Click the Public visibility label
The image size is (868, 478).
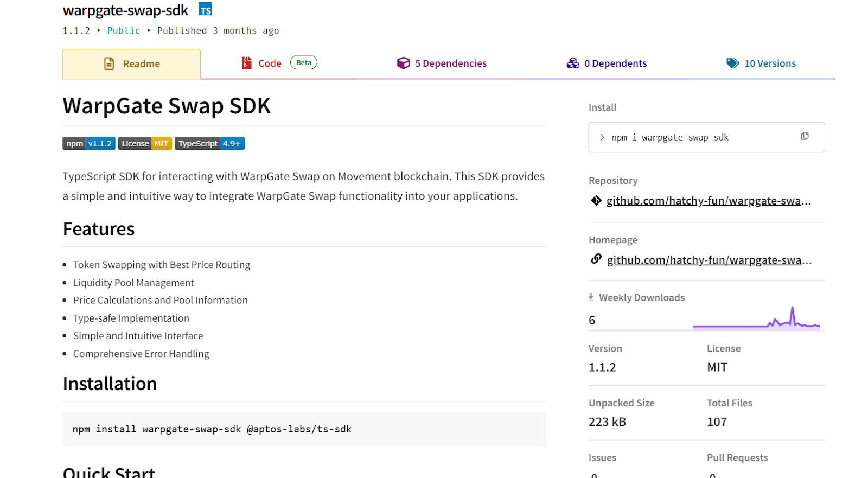tap(124, 30)
